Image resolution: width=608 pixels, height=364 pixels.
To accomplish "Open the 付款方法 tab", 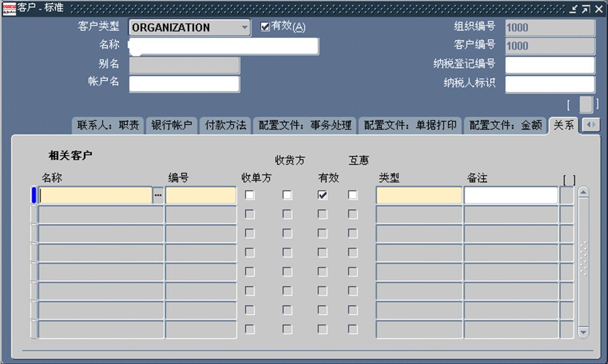I will coord(225,125).
